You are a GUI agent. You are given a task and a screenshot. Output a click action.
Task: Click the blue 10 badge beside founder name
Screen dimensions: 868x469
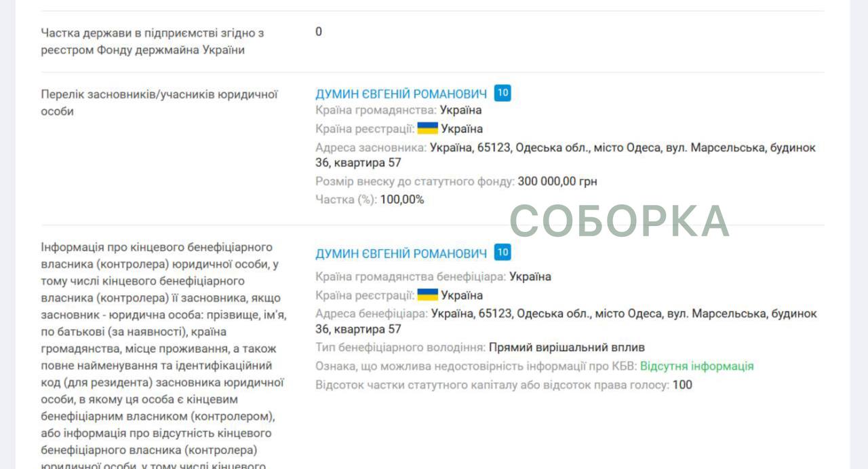pos(502,93)
